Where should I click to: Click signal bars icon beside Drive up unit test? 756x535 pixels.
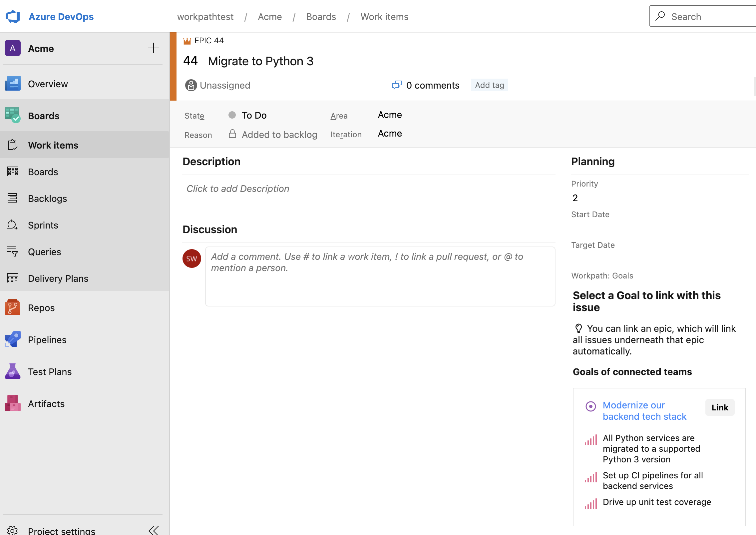click(x=591, y=504)
